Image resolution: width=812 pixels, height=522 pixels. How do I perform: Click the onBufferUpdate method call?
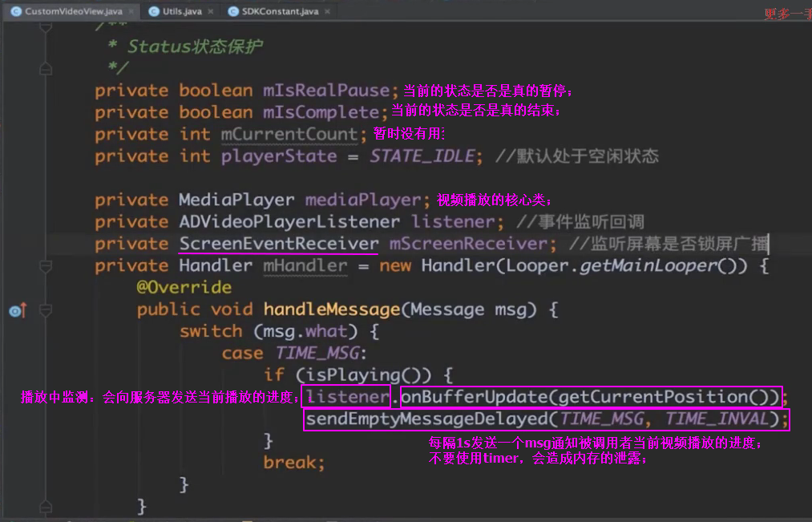click(x=474, y=397)
